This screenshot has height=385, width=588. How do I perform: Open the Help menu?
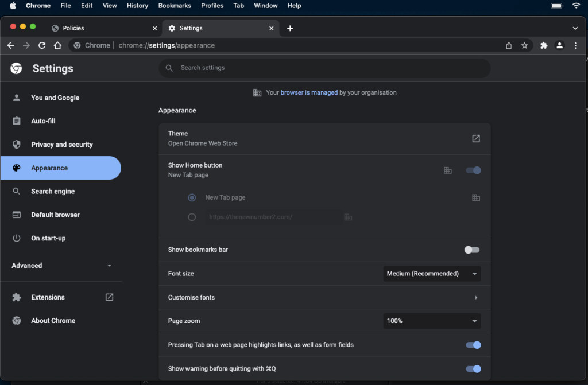(294, 6)
